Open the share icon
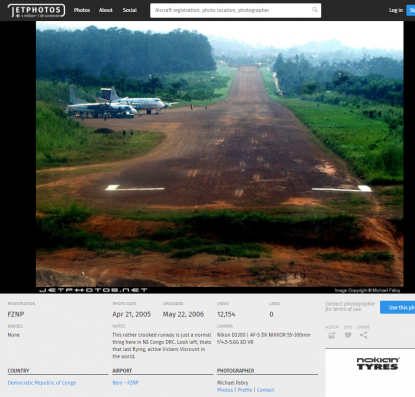Screen dimensions: 415x397 (363, 335)
